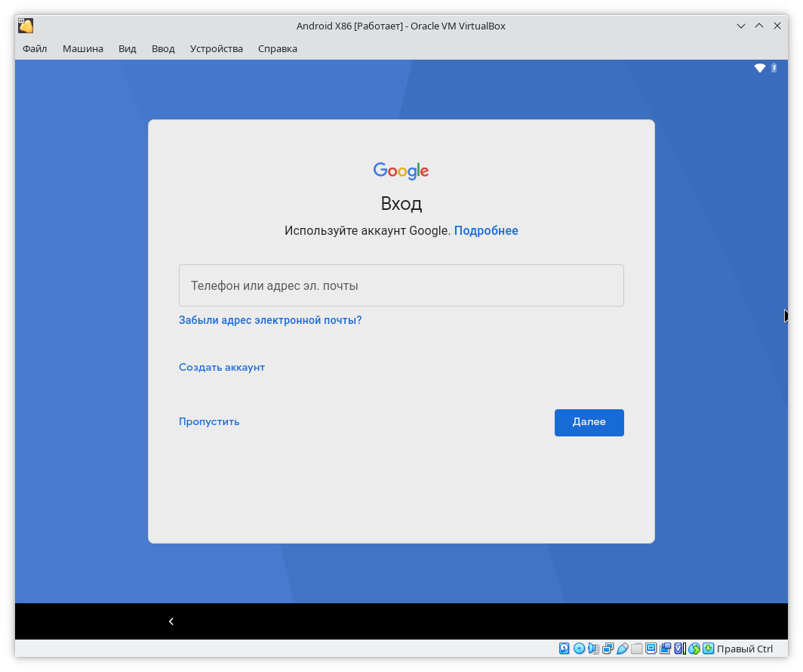Viewport: 803px width, 672px height.
Task: Click the Android battery charging icon
Action: pyautogui.click(x=774, y=68)
